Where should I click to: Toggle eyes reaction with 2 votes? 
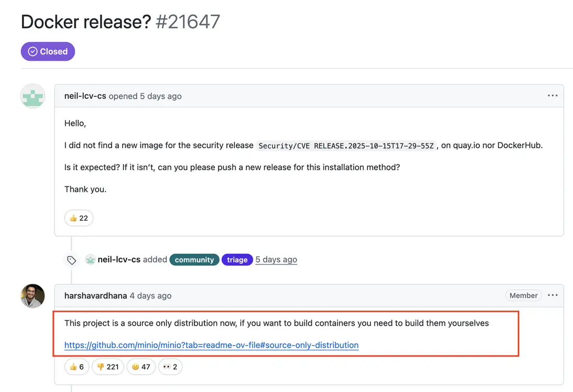(170, 367)
